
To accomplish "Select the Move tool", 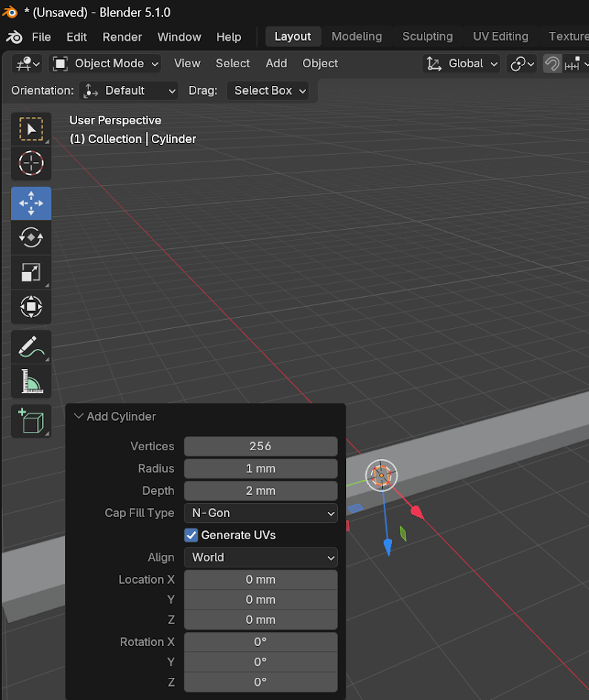I will click(x=31, y=204).
